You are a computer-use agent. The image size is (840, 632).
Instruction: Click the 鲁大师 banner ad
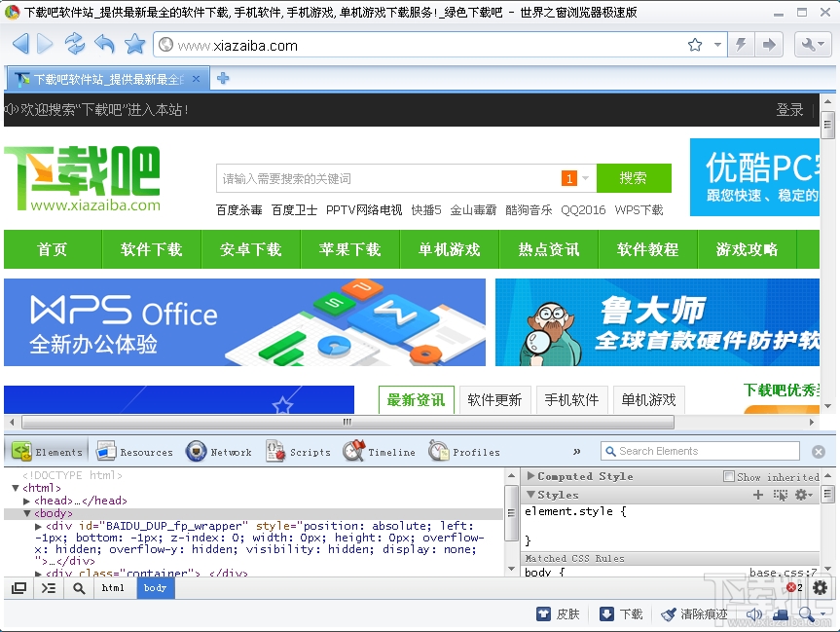pyautogui.click(x=657, y=322)
